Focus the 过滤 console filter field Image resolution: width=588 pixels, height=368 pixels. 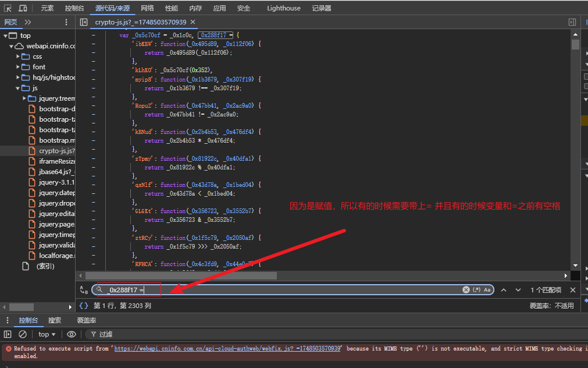point(106,334)
